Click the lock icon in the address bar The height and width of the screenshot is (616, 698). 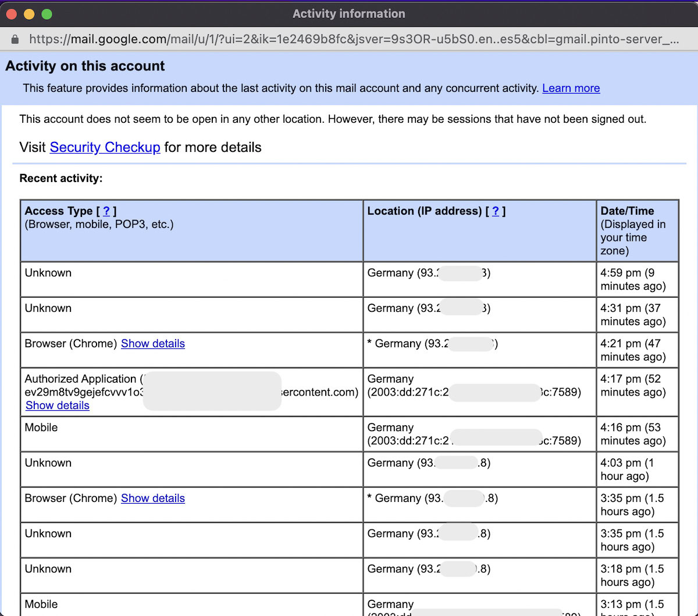coord(15,39)
